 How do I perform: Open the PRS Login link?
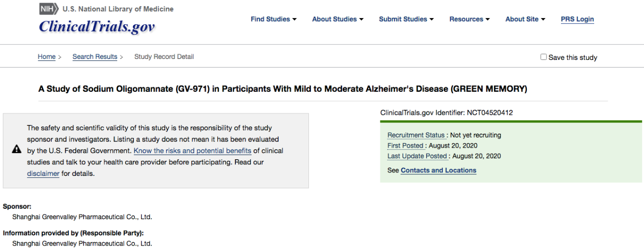point(577,19)
